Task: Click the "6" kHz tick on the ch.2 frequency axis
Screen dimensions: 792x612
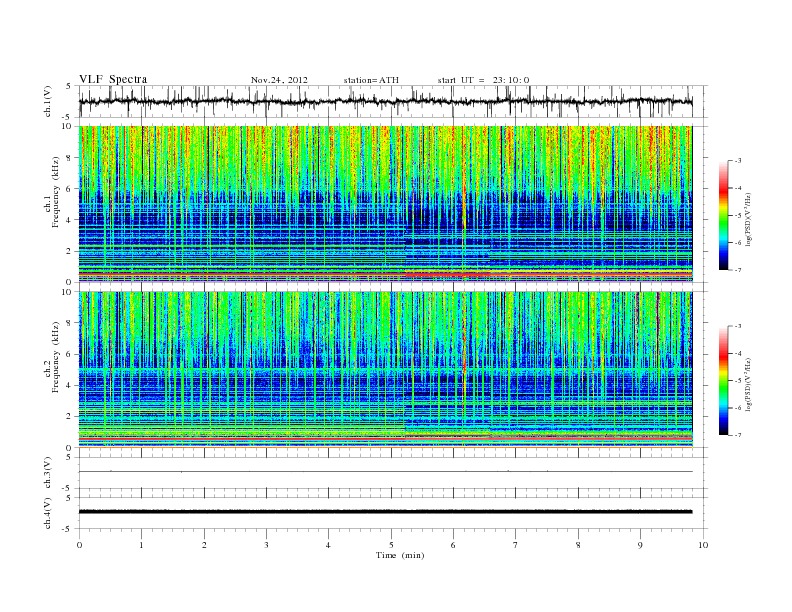Action: (x=70, y=354)
